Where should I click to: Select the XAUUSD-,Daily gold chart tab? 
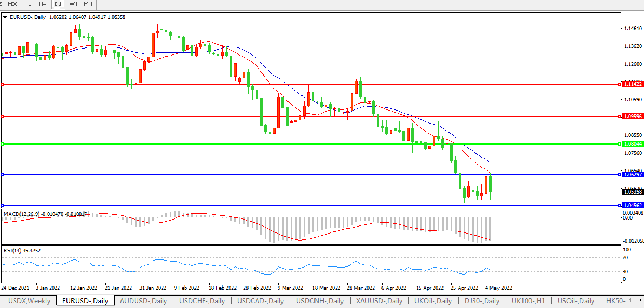click(x=379, y=300)
